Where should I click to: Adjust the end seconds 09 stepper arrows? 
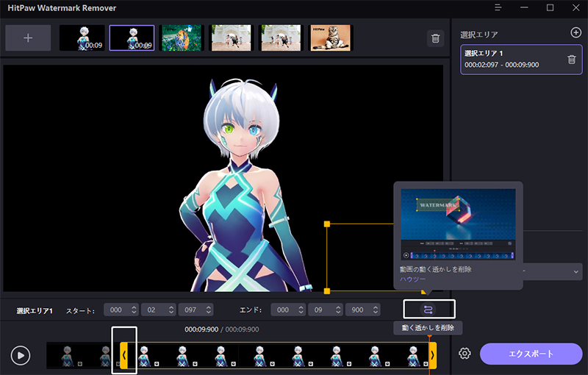pos(338,310)
